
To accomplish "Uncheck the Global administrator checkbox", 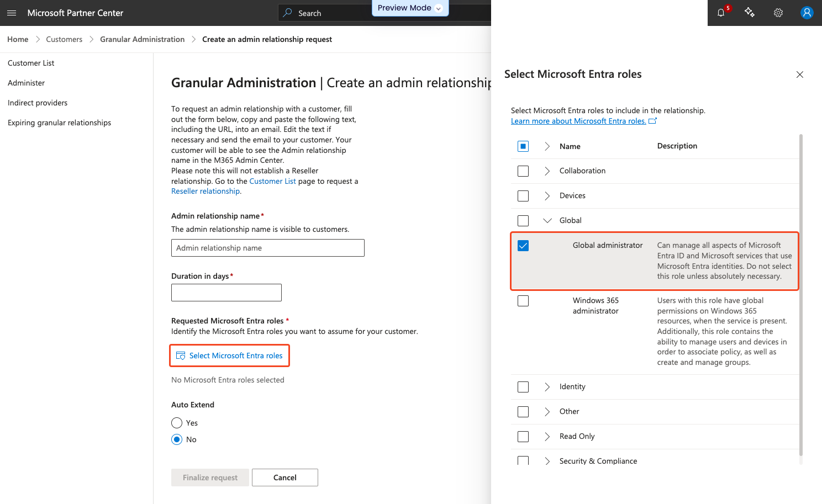I will 523,246.
